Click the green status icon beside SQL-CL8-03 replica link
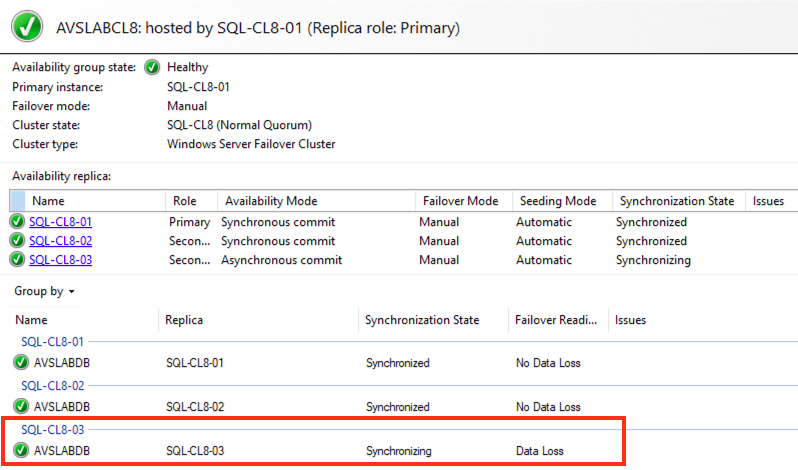The image size is (798, 470). pos(17,260)
